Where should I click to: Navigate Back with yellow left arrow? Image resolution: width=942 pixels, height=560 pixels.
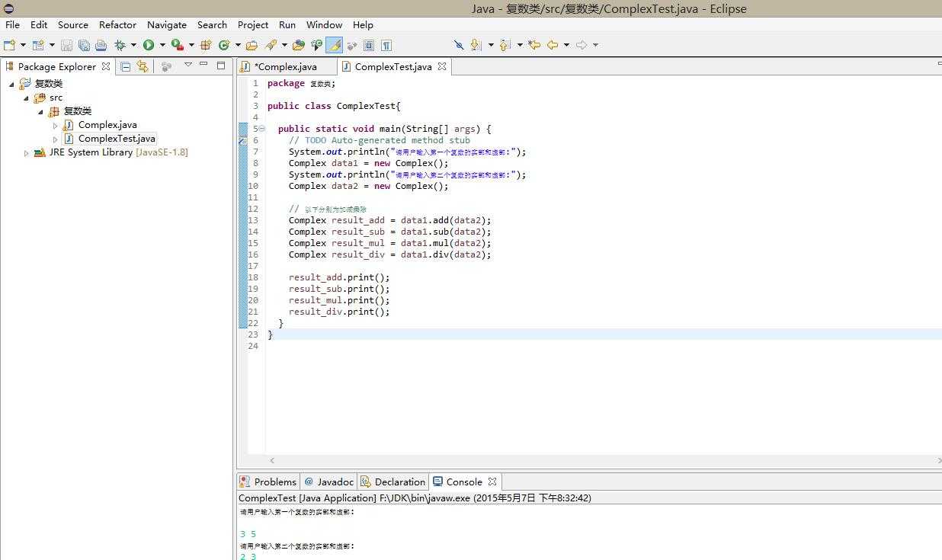pyautogui.click(x=553, y=45)
